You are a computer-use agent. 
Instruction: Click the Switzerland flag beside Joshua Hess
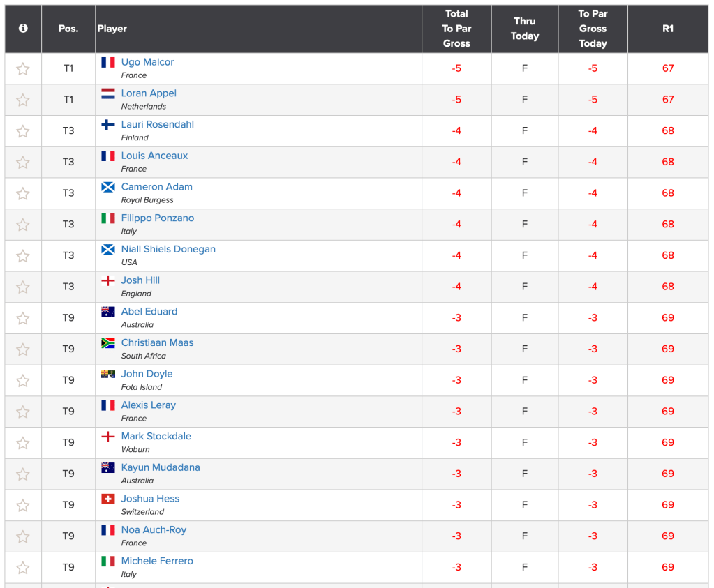pyautogui.click(x=108, y=499)
